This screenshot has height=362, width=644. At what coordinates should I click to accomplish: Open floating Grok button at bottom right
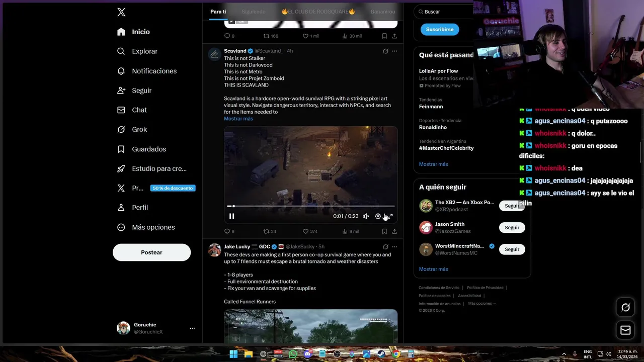click(x=625, y=307)
